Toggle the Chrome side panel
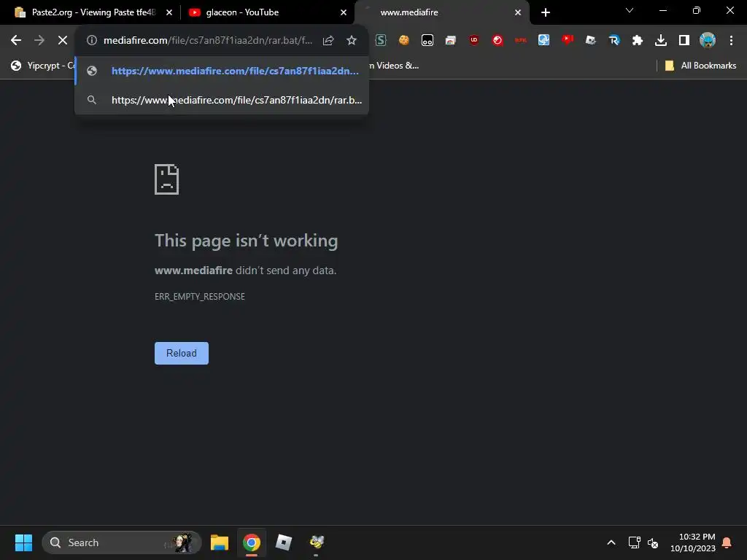Image resolution: width=747 pixels, height=560 pixels. pos(684,41)
